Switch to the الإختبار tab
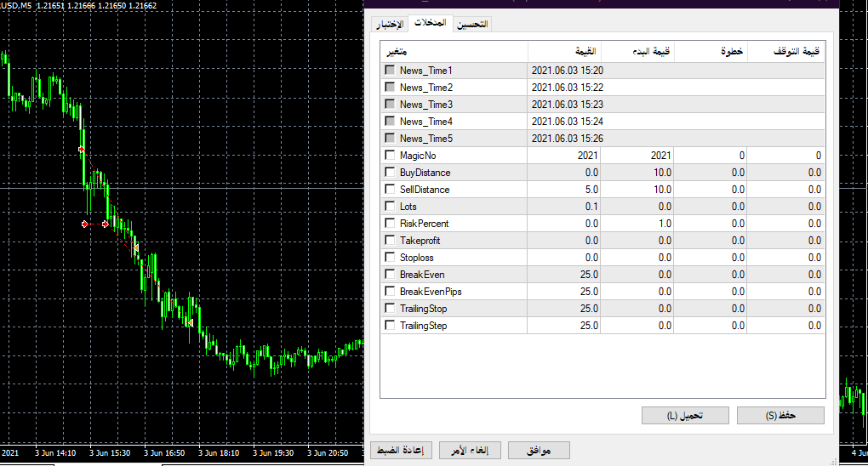Screen dimensions: 868x466 click(390, 25)
